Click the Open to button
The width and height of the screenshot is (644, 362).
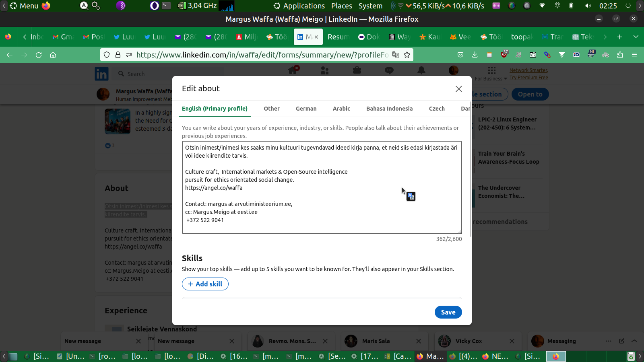(x=530, y=94)
